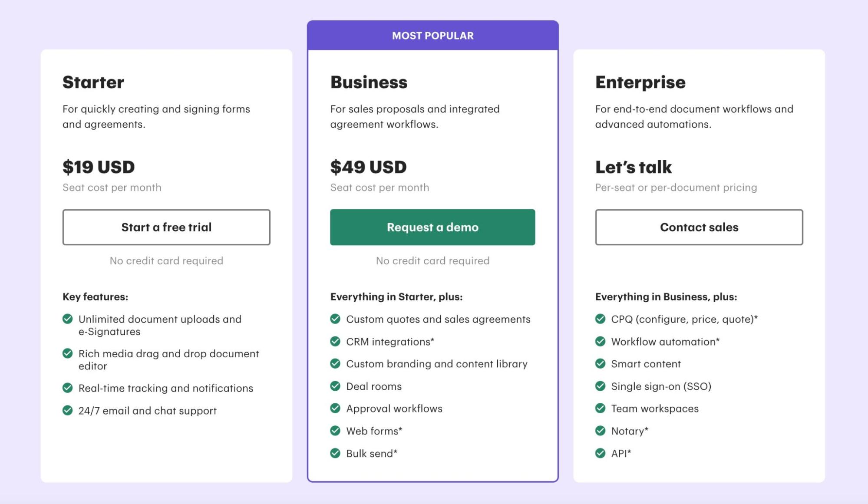
Task: Click the Contact sales button
Action: point(699,227)
